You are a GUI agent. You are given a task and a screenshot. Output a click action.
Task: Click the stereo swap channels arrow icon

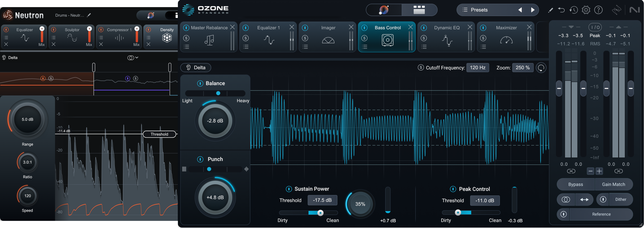584,199
